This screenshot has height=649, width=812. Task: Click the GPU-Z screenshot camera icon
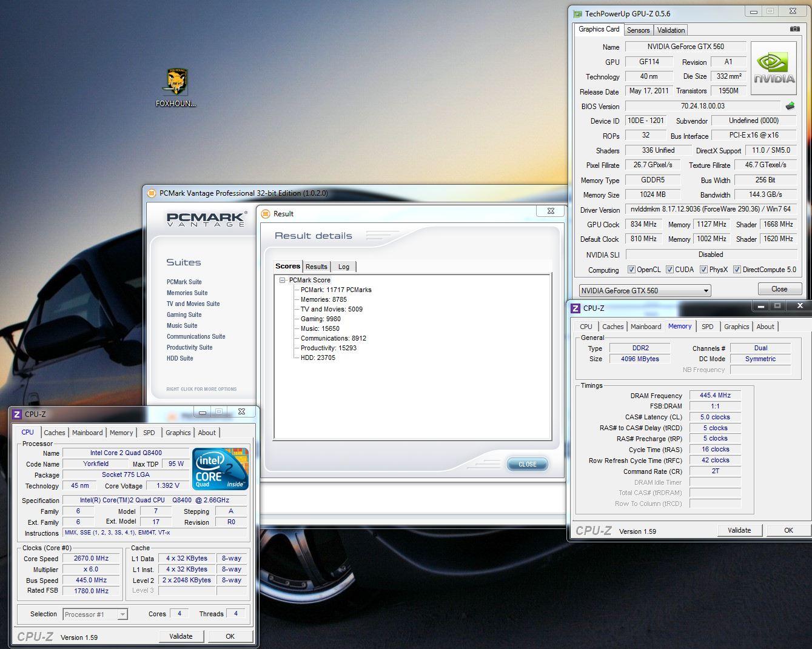(794, 29)
